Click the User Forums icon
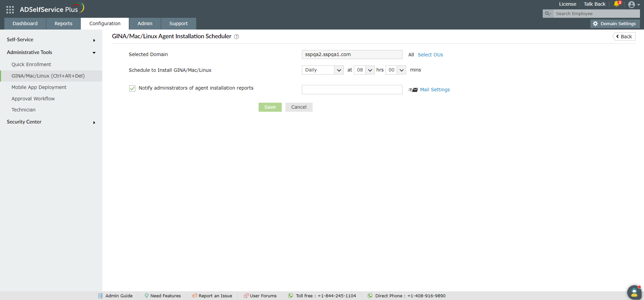The height and width of the screenshot is (300, 644). pyautogui.click(x=246, y=296)
